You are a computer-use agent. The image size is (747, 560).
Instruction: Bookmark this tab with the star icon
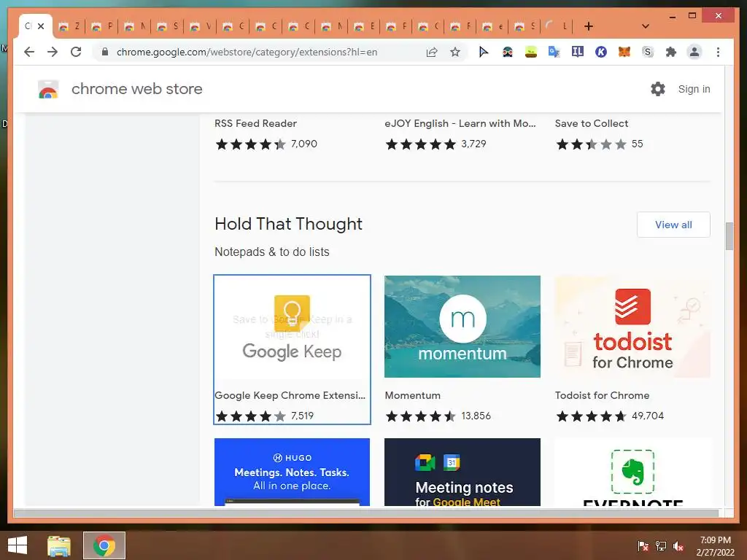pyautogui.click(x=455, y=52)
